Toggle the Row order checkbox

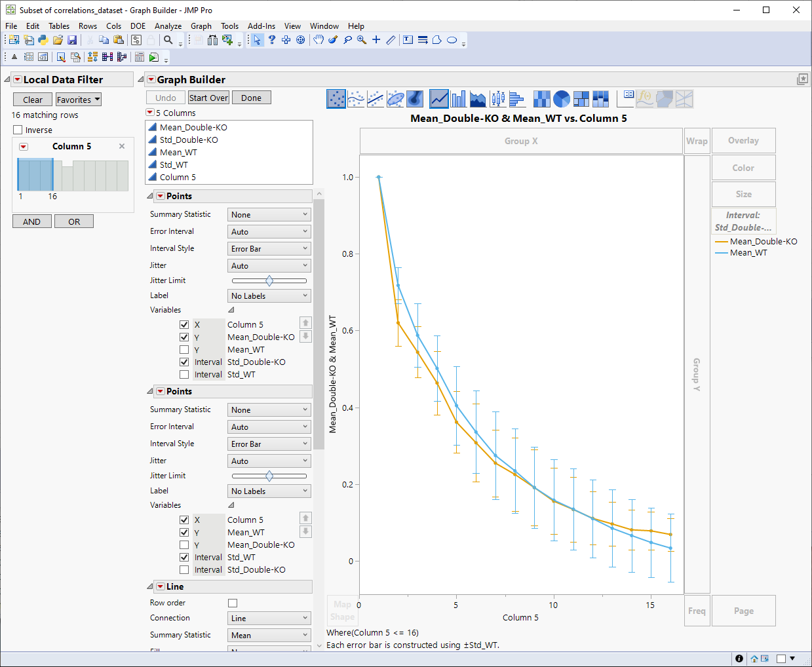(233, 603)
